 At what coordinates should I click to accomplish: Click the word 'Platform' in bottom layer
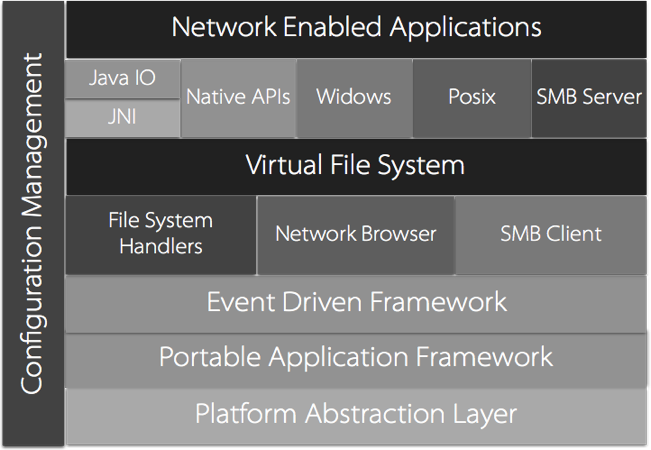[x=239, y=414]
